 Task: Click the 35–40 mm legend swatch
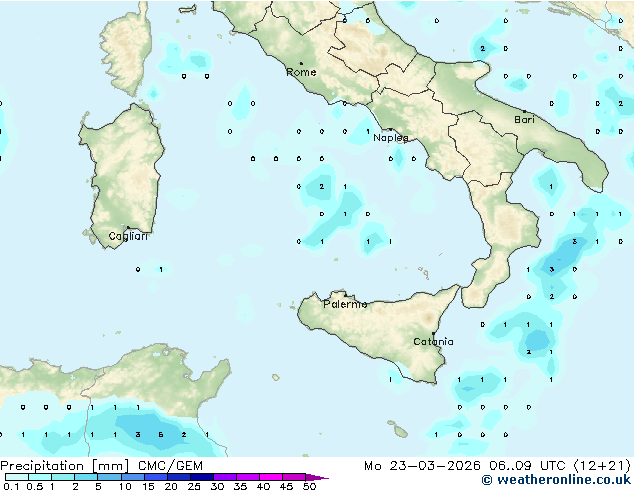(x=247, y=477)
